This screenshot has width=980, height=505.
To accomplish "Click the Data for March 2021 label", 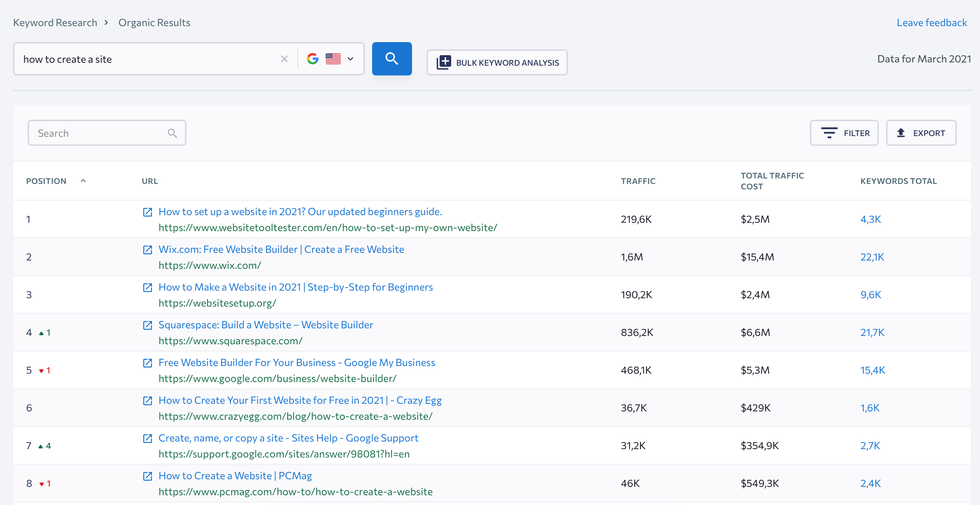I will pyautogui.click(x=924, y=59).
